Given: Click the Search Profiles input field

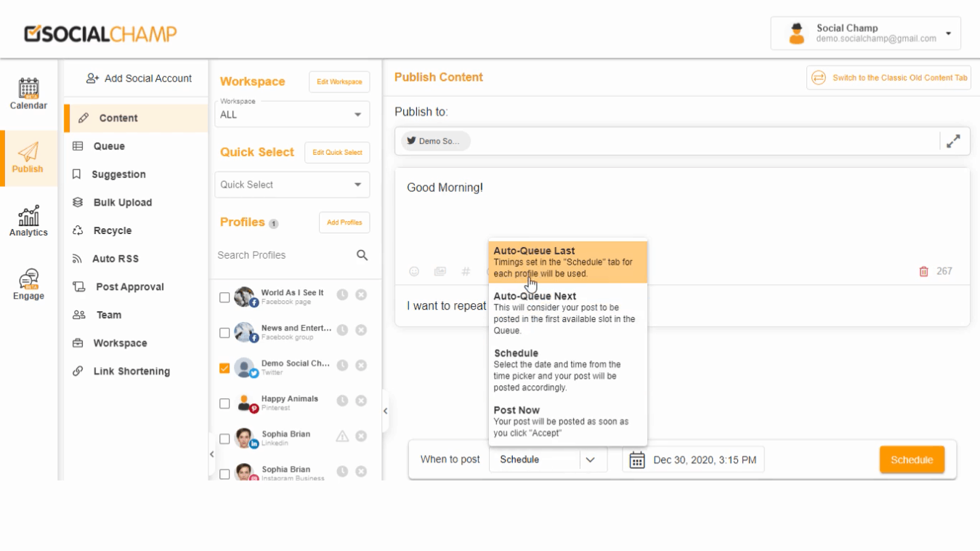Looking at the screenshot, I should [285, 255].
